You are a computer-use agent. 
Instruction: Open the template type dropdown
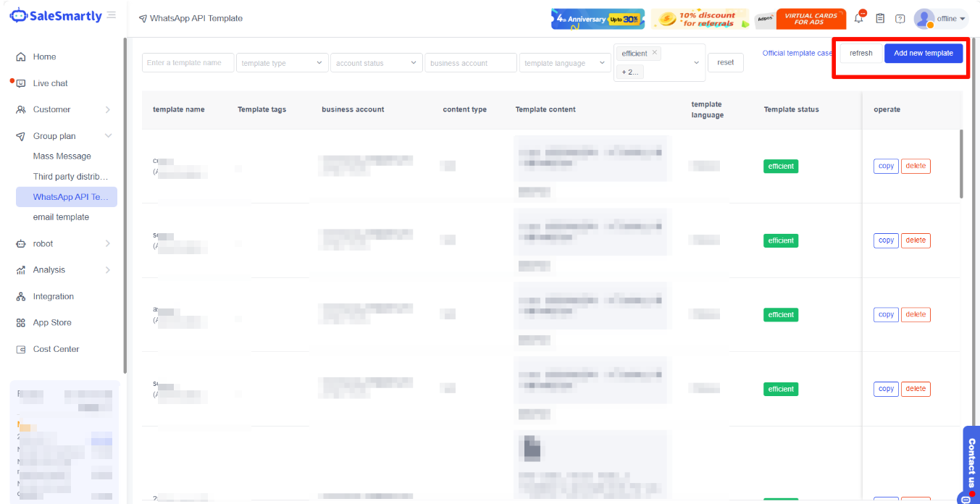point(282,63)
